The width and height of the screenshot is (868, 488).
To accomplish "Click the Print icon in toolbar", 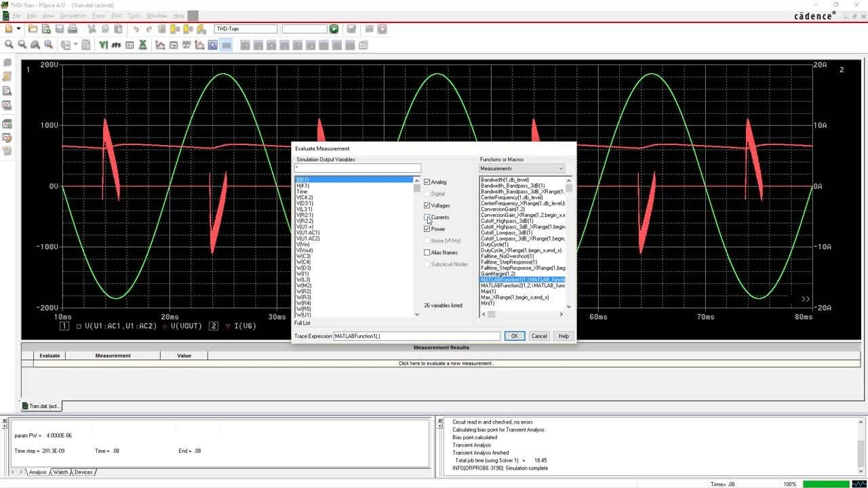I will pos(73,29).
